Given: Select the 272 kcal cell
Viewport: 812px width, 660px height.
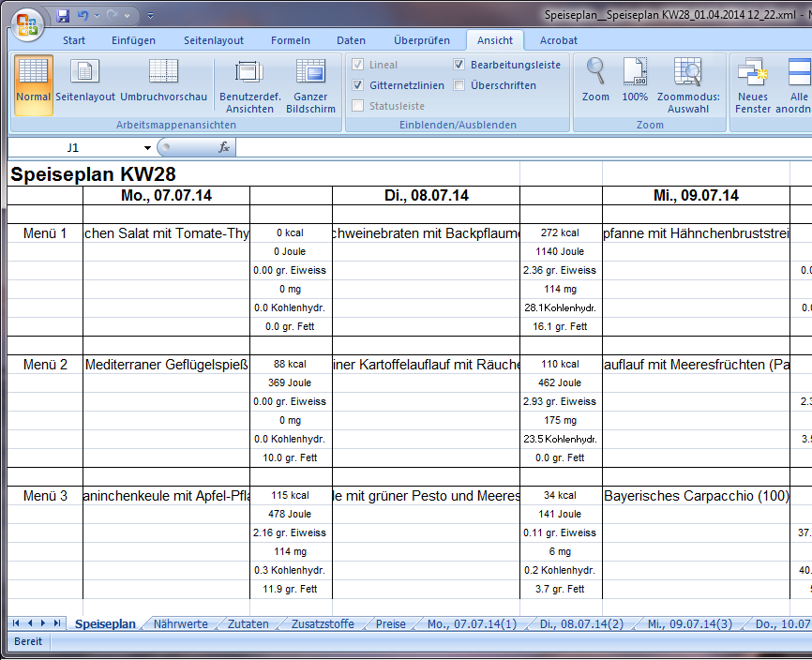Looking at the screenshot, I should click(x=561, y=232).
